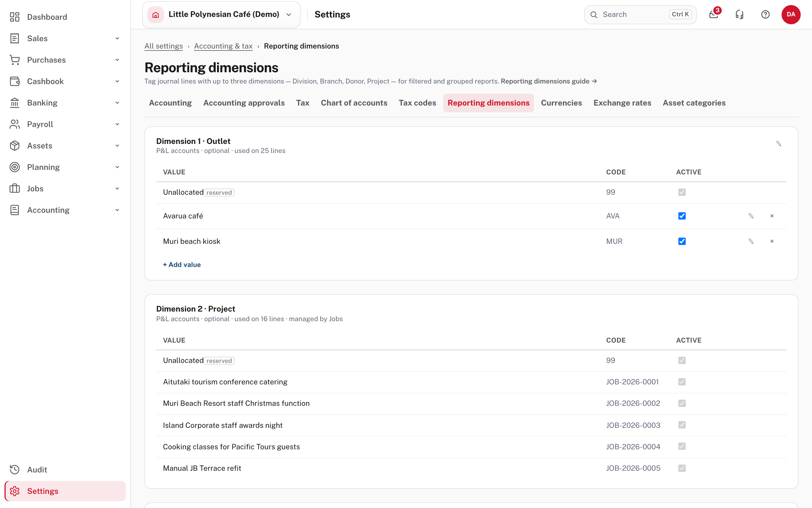Click + Add value under Outlet

182,265
